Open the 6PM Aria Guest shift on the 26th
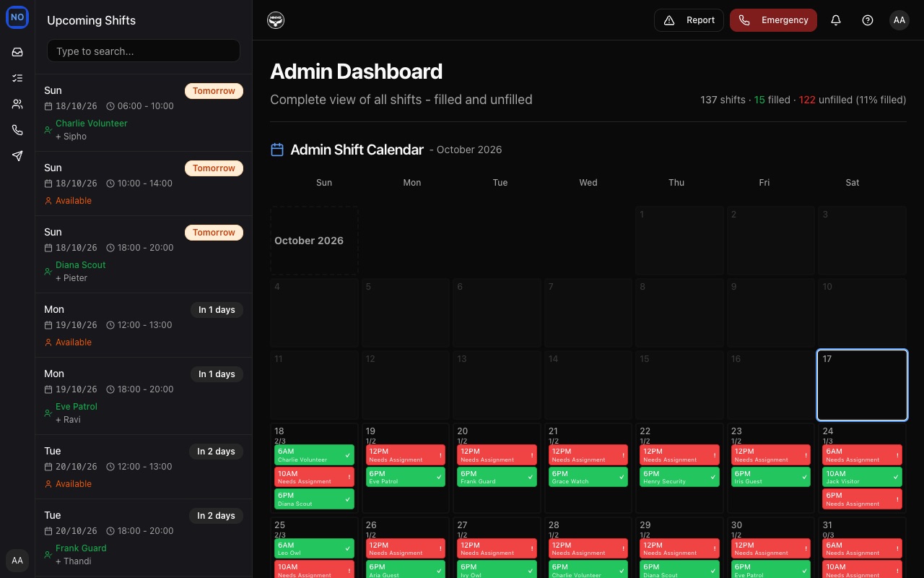924x578 pixels. 406,570
